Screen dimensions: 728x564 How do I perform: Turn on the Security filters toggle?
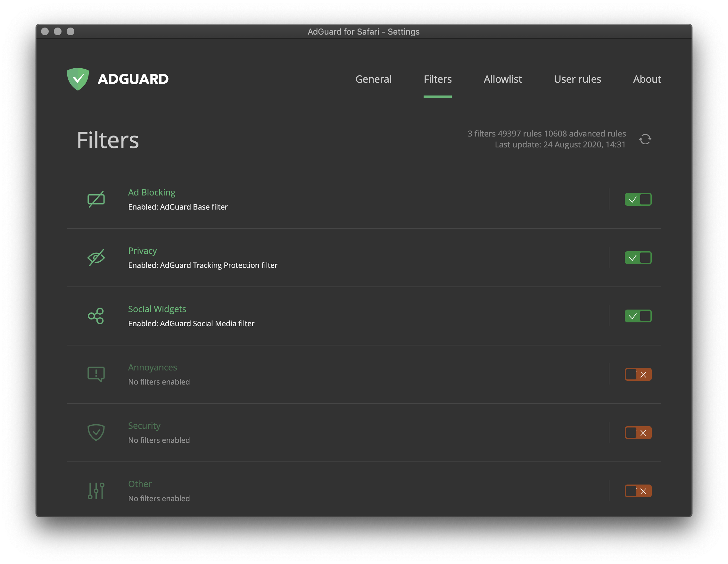[x=638, y=433]
